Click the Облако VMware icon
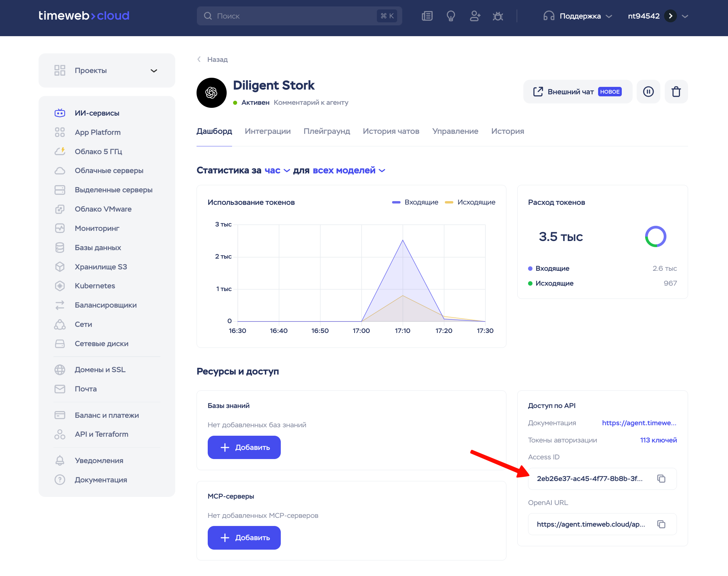This screenshot has width=728, height=576. [x=60, y=209]
